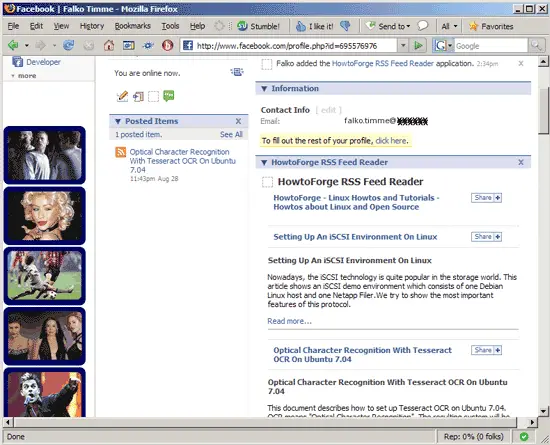Image resolution: width=550 pixels, height=445 pixels.
Task: Open the Bookmarks menu
Action: pyautogui.click(x=133, y=26)
